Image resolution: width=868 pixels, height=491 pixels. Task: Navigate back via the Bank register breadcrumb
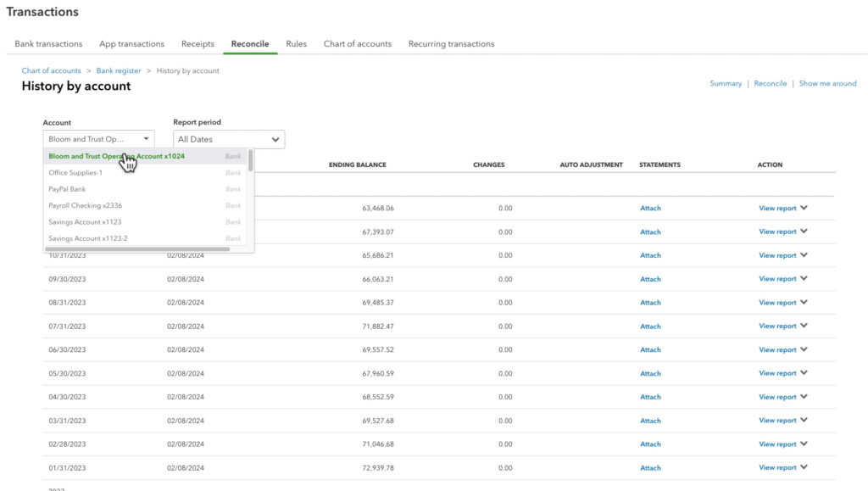(118, 70)
